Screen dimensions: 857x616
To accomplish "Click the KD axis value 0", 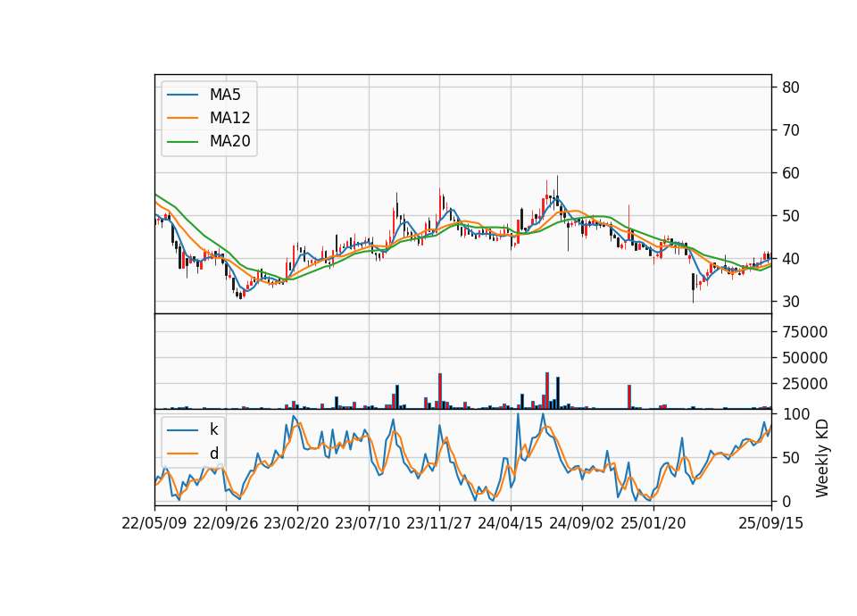I will coord(786,501).
